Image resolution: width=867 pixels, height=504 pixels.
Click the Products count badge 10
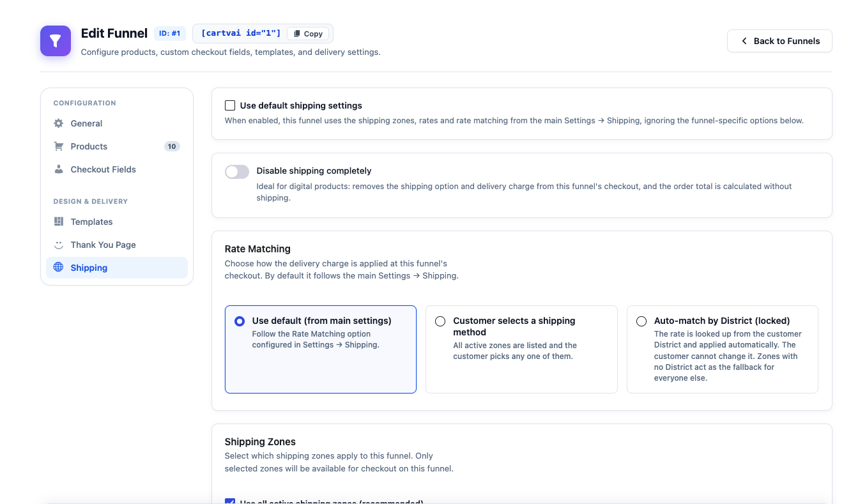click(x=171, y=146)
